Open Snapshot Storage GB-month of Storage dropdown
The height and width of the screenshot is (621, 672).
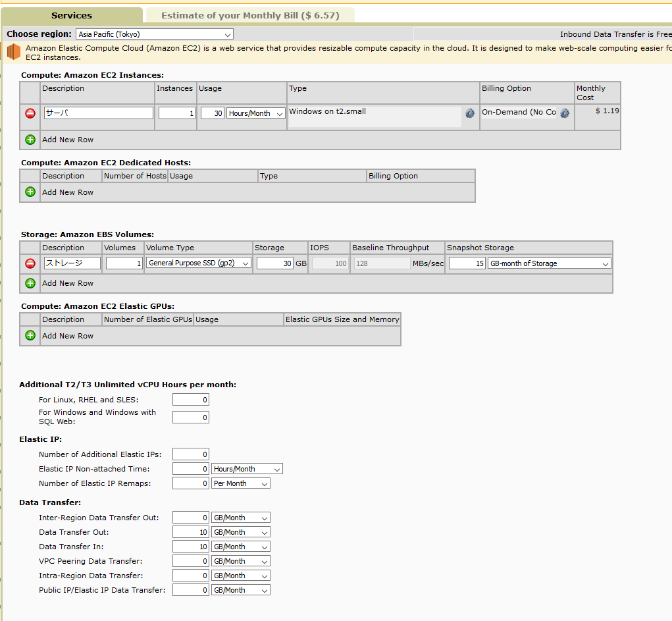(x=550, y=263)
